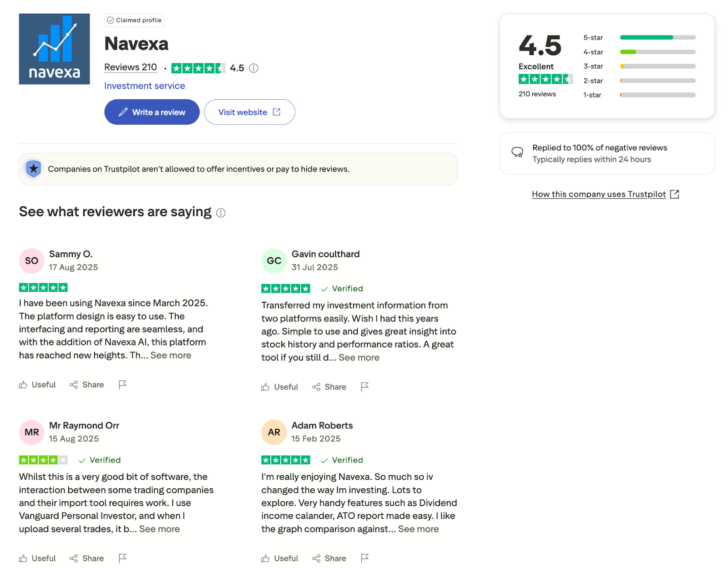Screen dimensions: 728x568
Task: Flag Mr Raymond Orr review
Action: point(122,558)
